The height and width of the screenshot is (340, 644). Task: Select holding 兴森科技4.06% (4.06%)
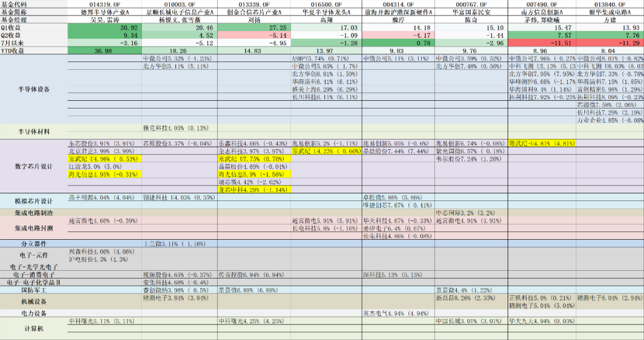coord(102,251)
